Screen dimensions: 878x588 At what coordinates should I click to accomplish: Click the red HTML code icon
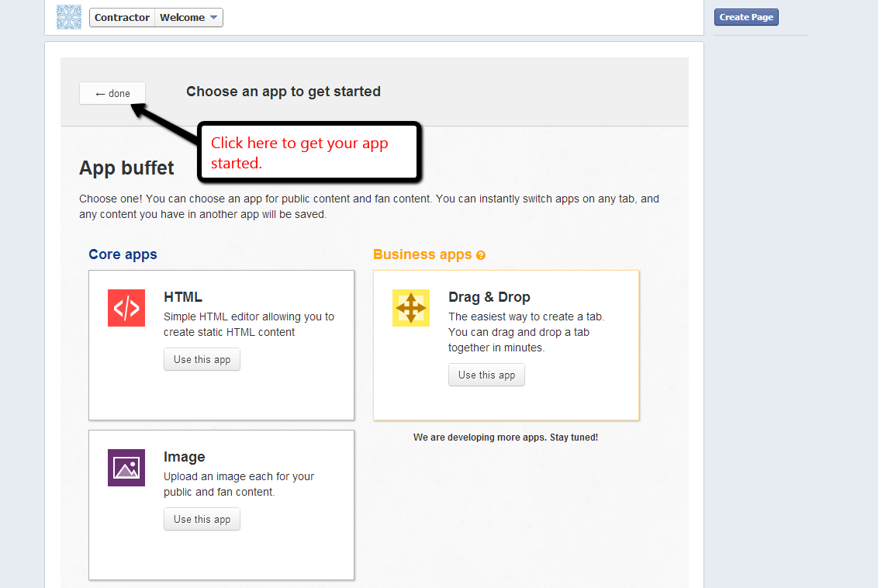[126, 308]
